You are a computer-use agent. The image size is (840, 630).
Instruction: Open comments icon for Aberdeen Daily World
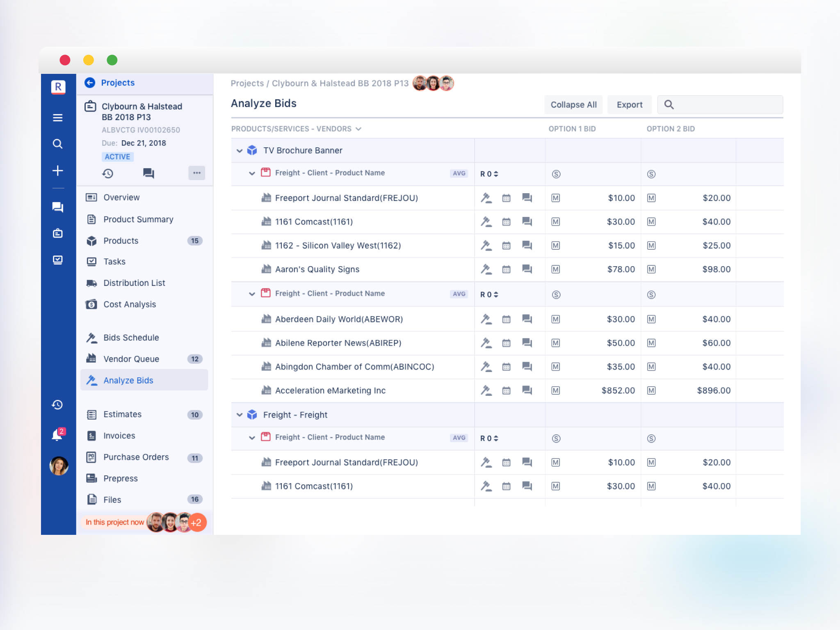[527, 319]
